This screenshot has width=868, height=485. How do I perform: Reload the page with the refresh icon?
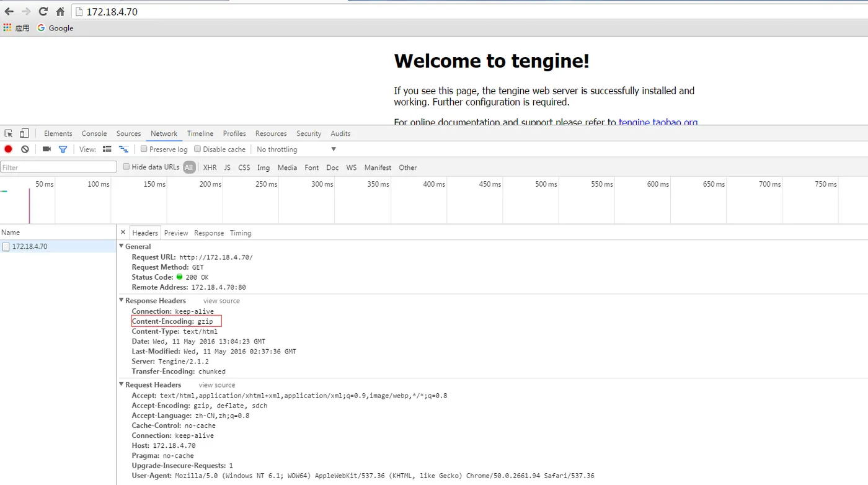(x=43, y=11)
